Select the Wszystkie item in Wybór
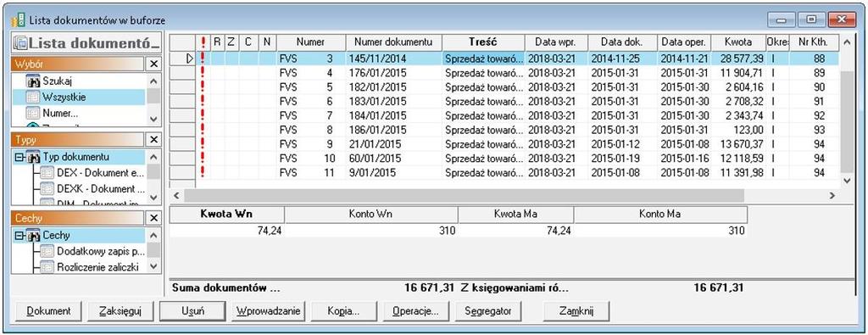The width and height of the screenshot is (868, 335). tap(79, 97)
